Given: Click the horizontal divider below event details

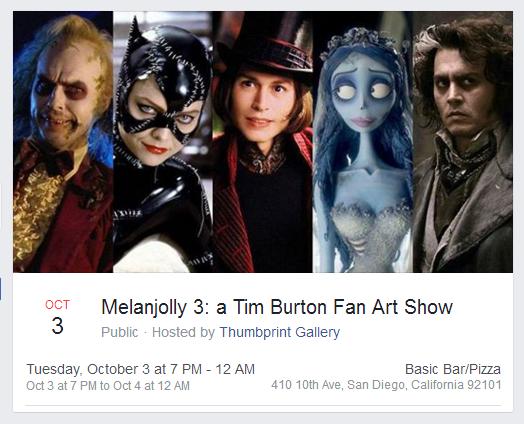Looking at the screenshot, I should tap(263, 406).
